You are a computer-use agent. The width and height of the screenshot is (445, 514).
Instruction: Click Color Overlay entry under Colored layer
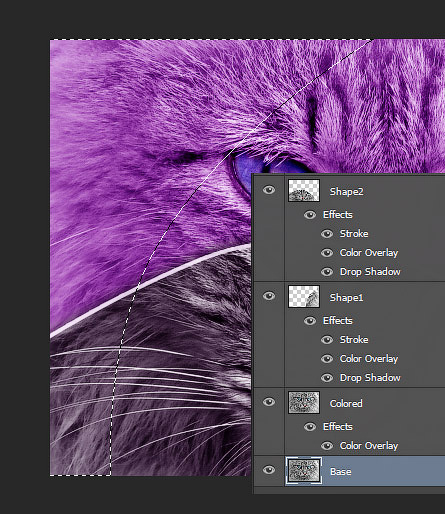click(x=369, y=446)
